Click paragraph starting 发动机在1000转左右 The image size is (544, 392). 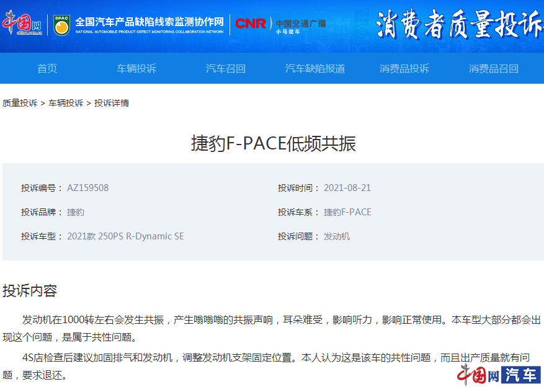pos(272,328)
